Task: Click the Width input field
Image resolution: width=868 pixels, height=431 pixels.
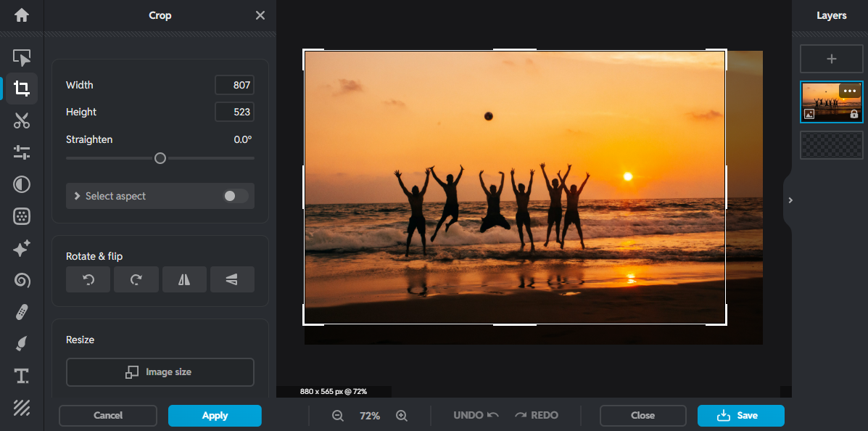Action: click(x=234, y=85)
